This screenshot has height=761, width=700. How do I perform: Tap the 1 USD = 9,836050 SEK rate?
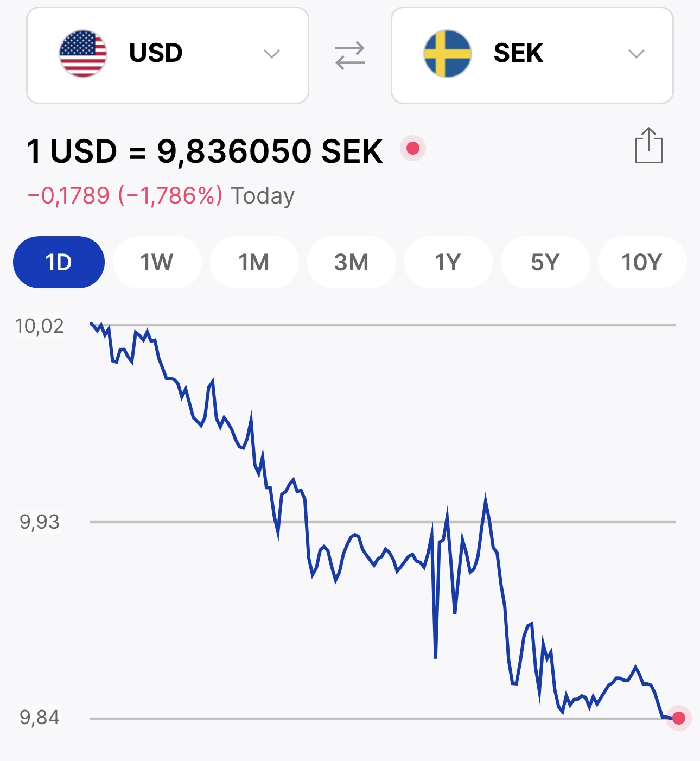(205, 151)
